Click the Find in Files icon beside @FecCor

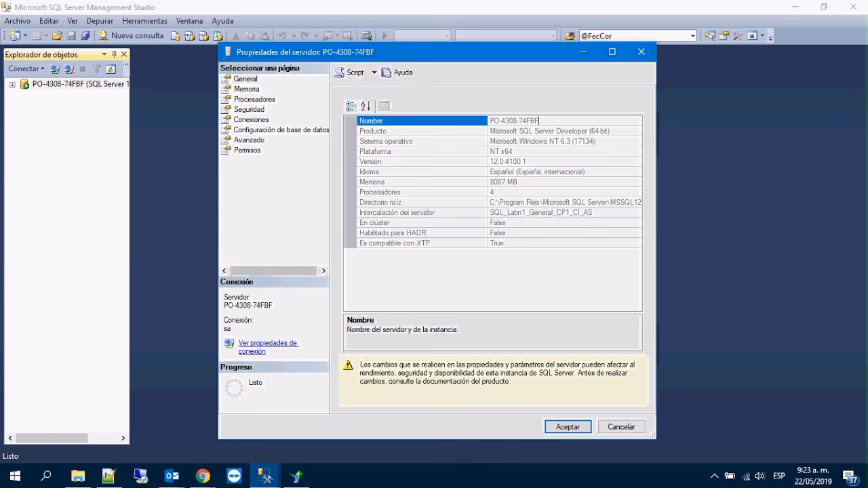[x=569, y=36]
